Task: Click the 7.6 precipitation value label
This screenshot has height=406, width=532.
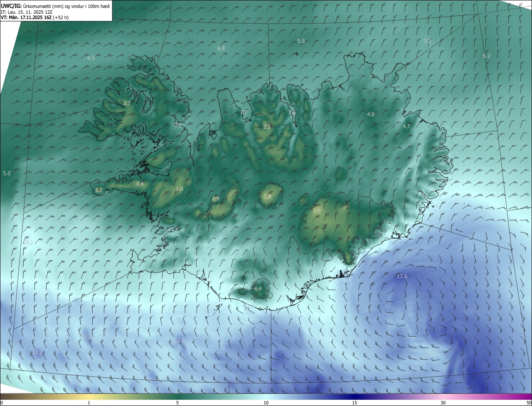Action: (292, 113)
